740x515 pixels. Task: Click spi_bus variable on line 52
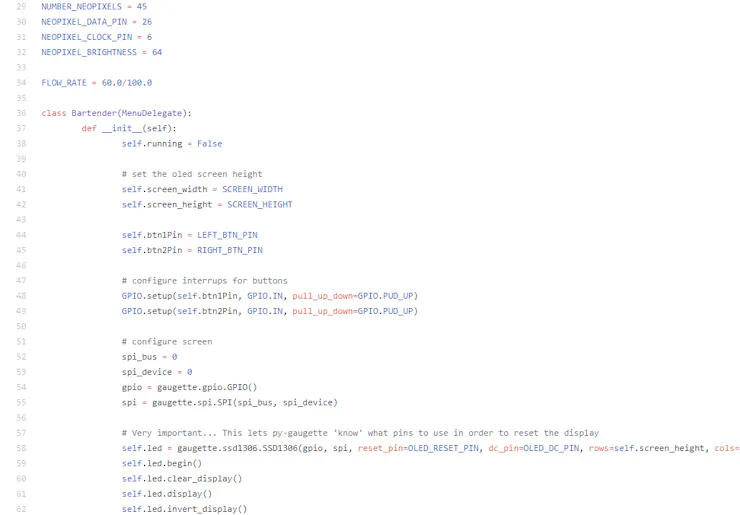(x=139, y=357)
